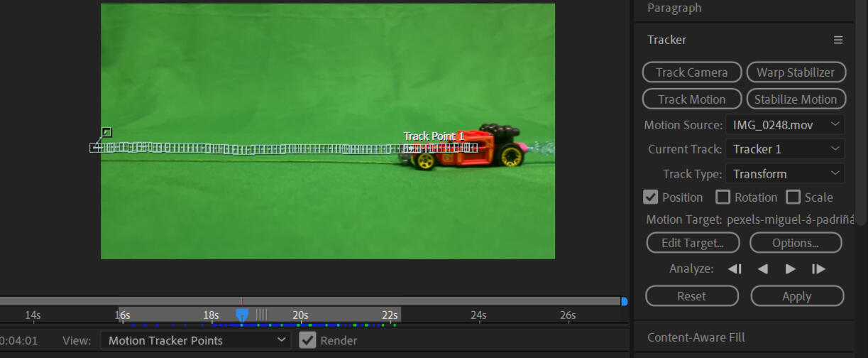Analyze one frame forward in Tracker

(x=818, y=269)
